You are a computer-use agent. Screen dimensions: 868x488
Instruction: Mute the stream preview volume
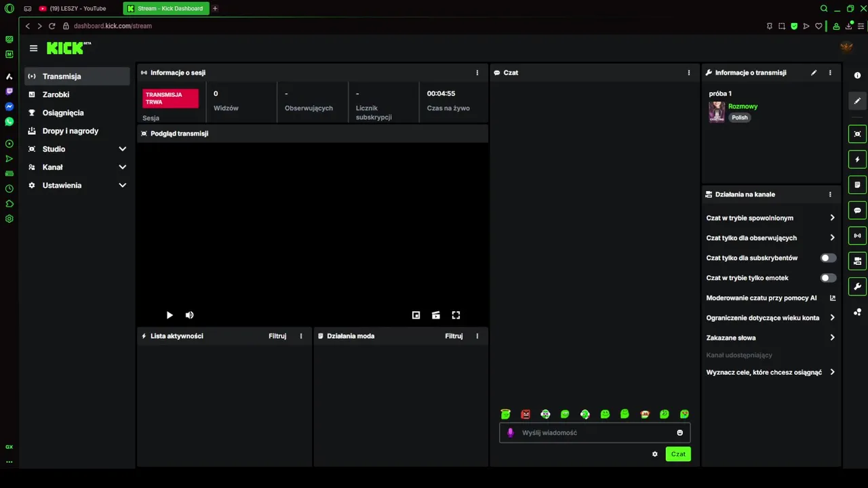coord(190,315)
